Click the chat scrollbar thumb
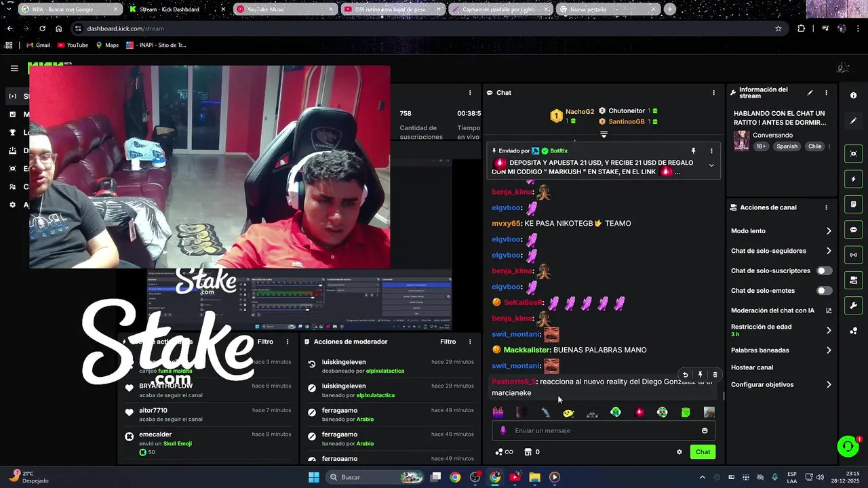This screenshot has width=868, height=488. tap(723, 396)
